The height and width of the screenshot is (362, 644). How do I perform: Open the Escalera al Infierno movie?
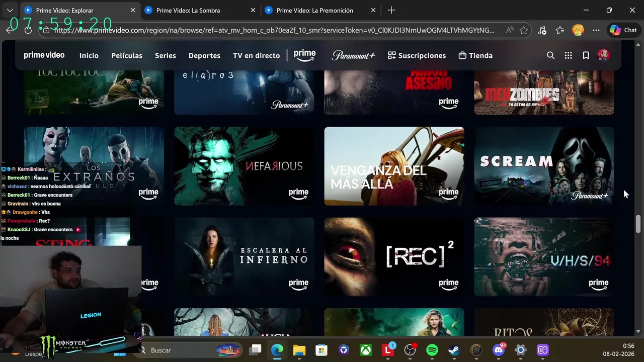tap(244, 256)
